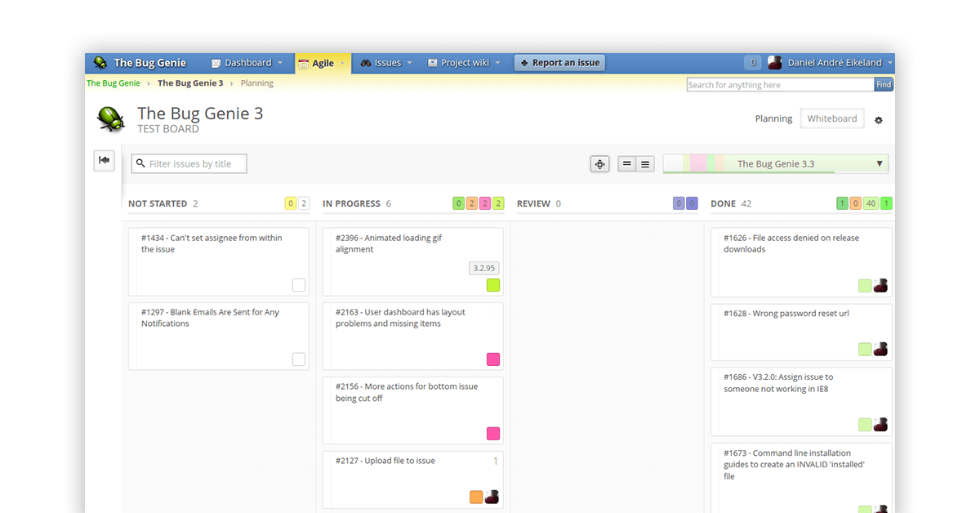Image resolution: width=980 pixels, height=513 pixels.
Task: Click The Bug Genie breadcrumb link
Action: pyautogui.click(x=114, y=83)
